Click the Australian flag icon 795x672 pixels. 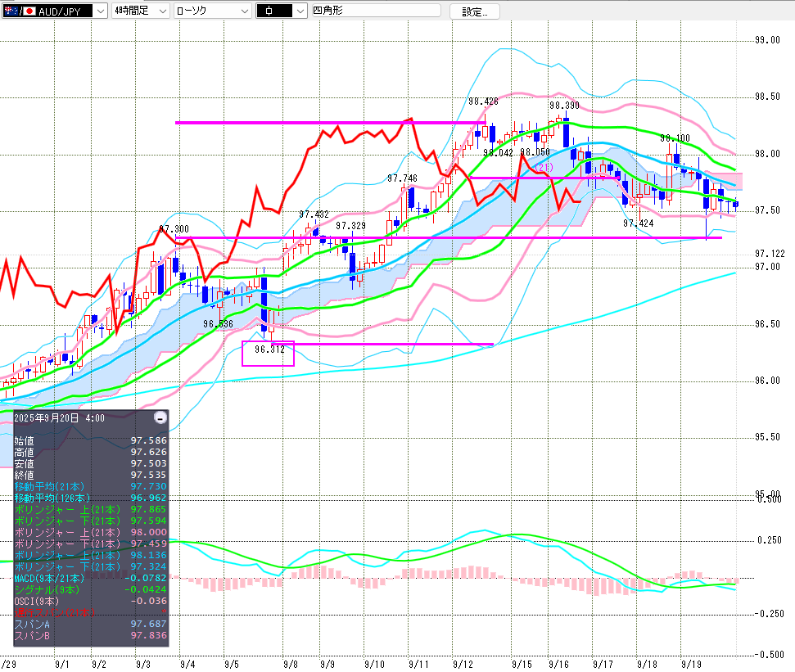[x=10, y=11]
